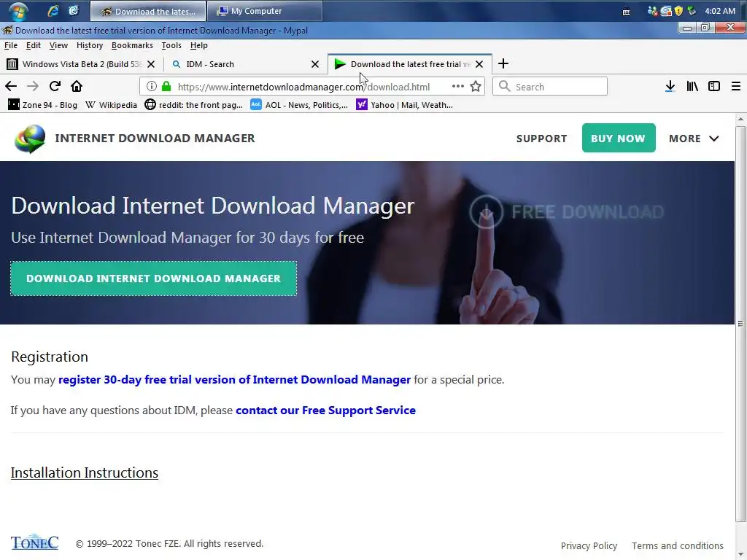Open the Yahoo Mail bookmark
This screenshot has height=560, width=747.
[x=404, y=105]
